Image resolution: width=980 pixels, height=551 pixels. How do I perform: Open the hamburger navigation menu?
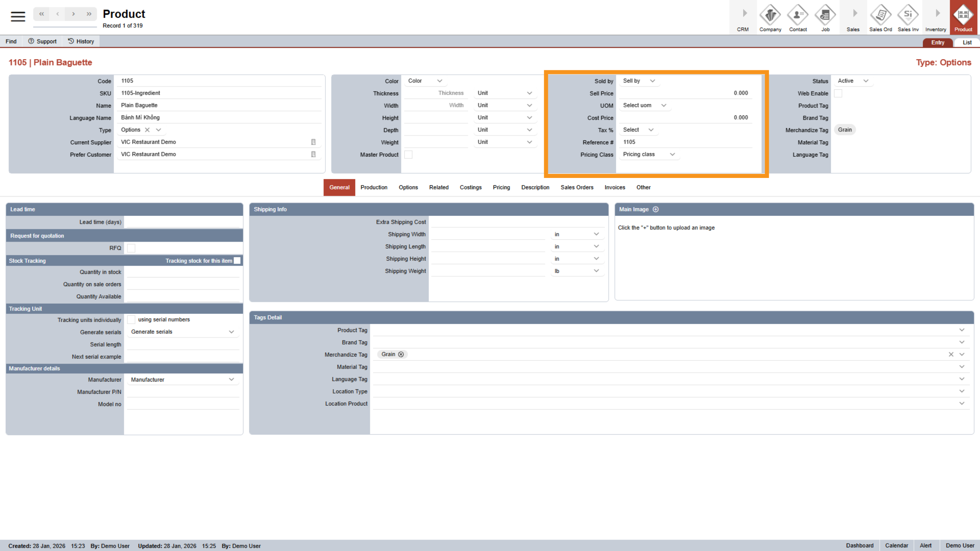pyautogui.click(x=18, y=16)
